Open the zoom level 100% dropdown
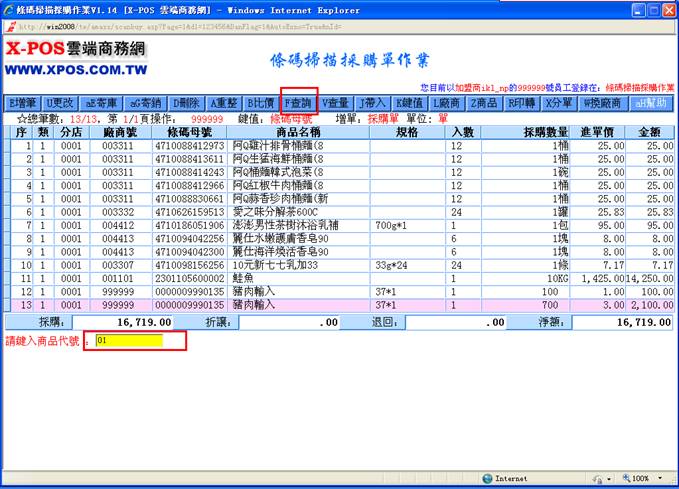 [640, 479]
